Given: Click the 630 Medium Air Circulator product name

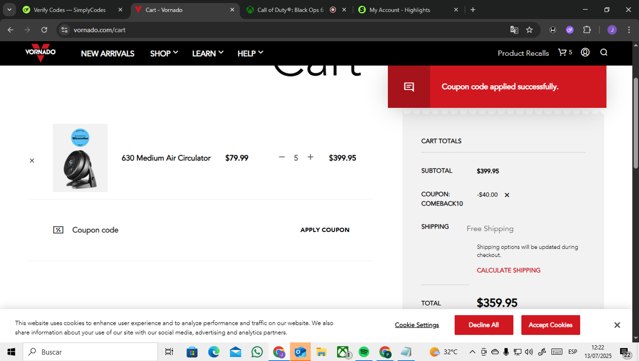Looking at the screenshot, I should pos(166,158).
